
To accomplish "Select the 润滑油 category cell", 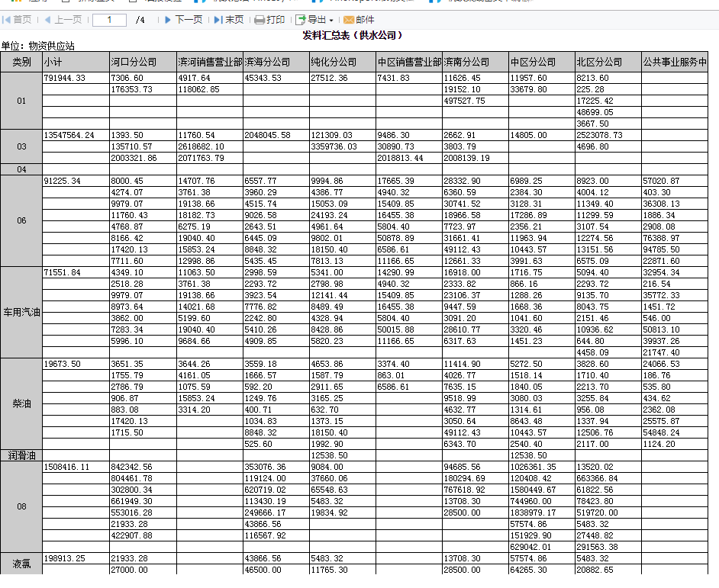I will click(x=21, y=455).
